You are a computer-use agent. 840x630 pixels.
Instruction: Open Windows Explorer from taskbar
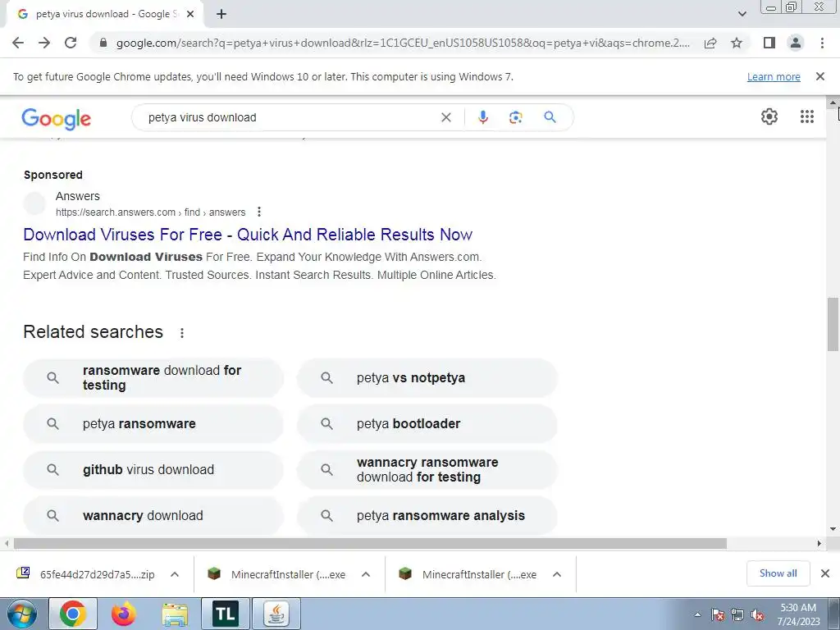pos(175,614)
